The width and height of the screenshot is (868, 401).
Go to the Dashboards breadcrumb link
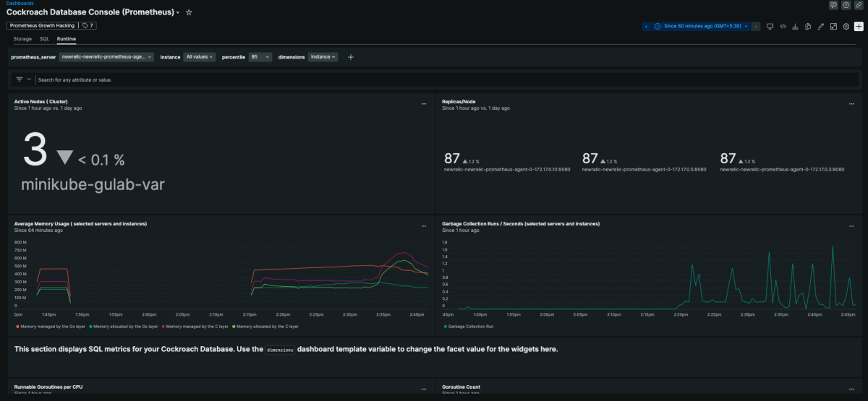click(x=20, y=3)
